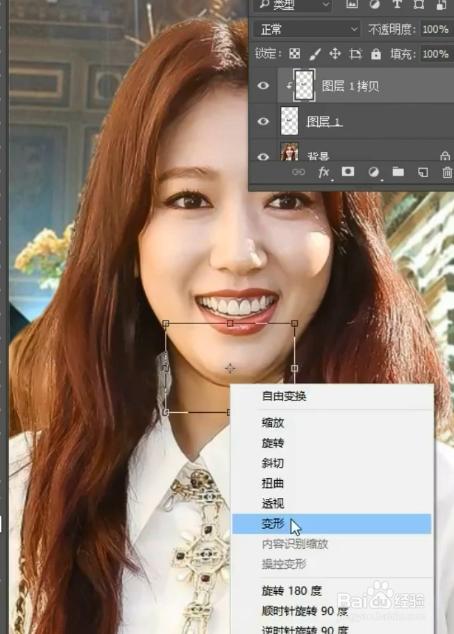This screenshot has width=454, height=634.
Task: Click the padlock on 背景 layer
Action: [x=445, y=156]
